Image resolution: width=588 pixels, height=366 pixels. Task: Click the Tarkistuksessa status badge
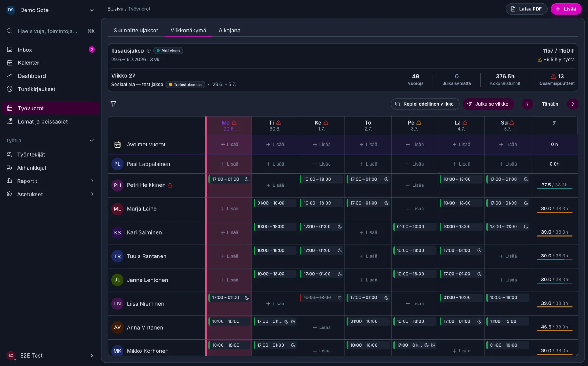tap(186, 85)
